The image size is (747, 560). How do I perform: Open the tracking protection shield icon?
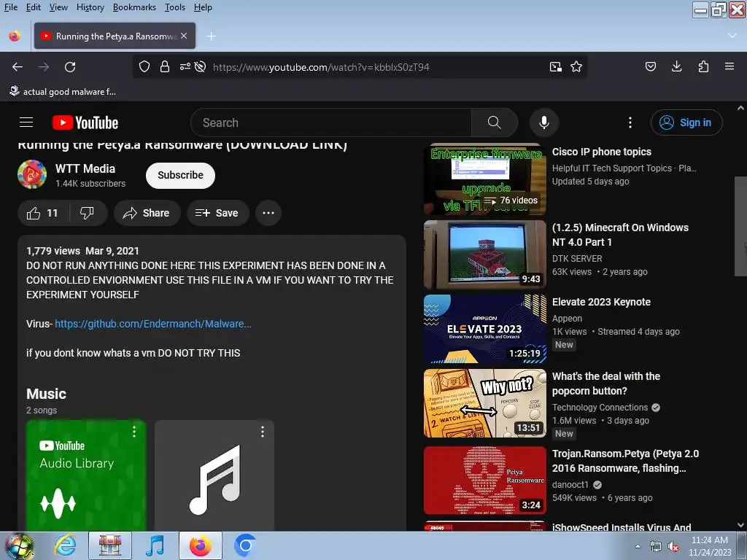144,66
